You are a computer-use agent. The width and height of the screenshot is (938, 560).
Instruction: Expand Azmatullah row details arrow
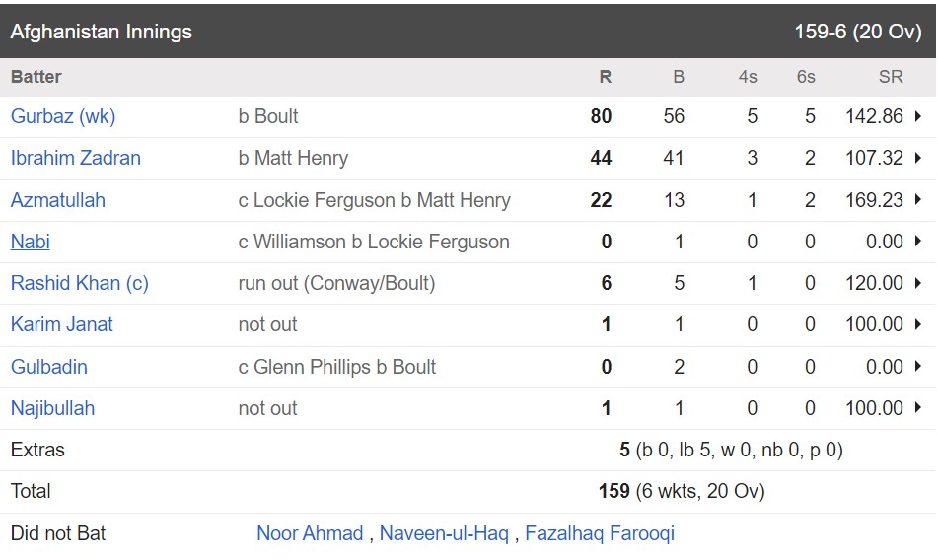click(917, 199)
